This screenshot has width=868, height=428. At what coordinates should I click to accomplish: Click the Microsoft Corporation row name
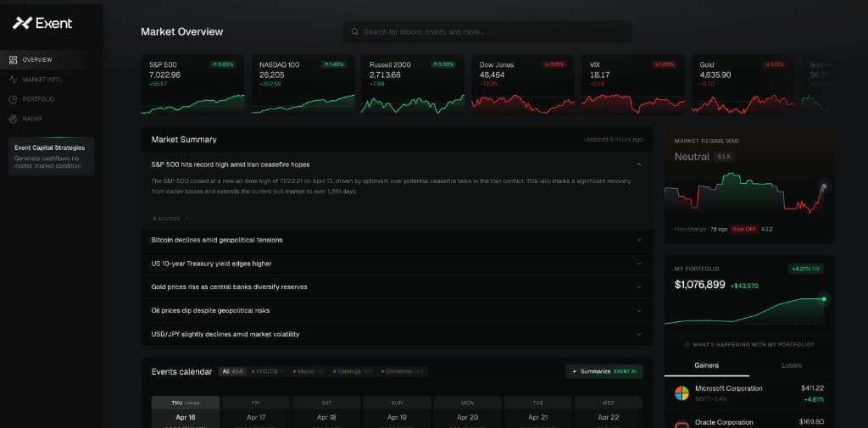click(x=728, y=389)
